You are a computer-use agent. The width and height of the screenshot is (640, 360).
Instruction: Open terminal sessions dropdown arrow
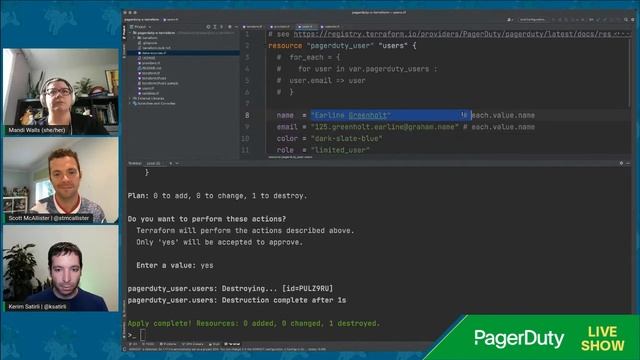pyautogui.click(x=177, y=163)
